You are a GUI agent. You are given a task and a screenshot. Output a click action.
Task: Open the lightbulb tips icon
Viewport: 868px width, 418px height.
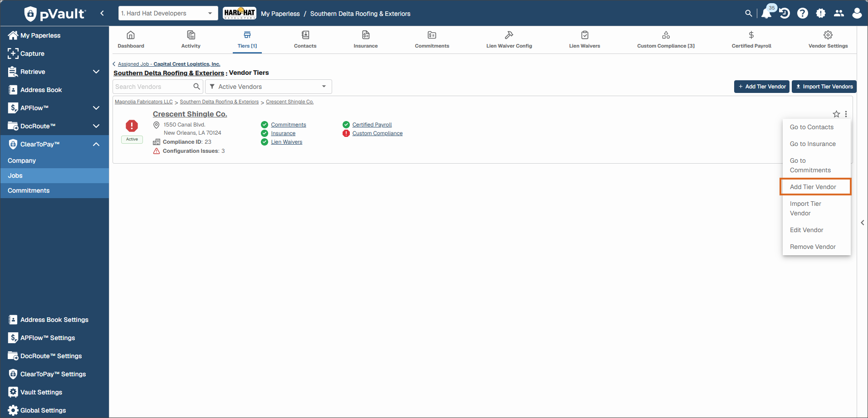pos(821,14)
